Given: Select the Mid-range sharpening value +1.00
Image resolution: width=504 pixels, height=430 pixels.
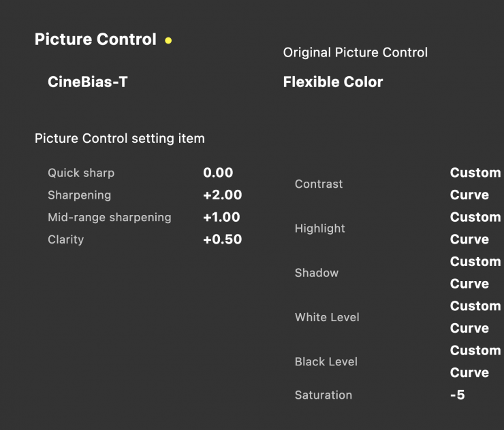Looking at the screenshot, I should (x=222, y=218).
